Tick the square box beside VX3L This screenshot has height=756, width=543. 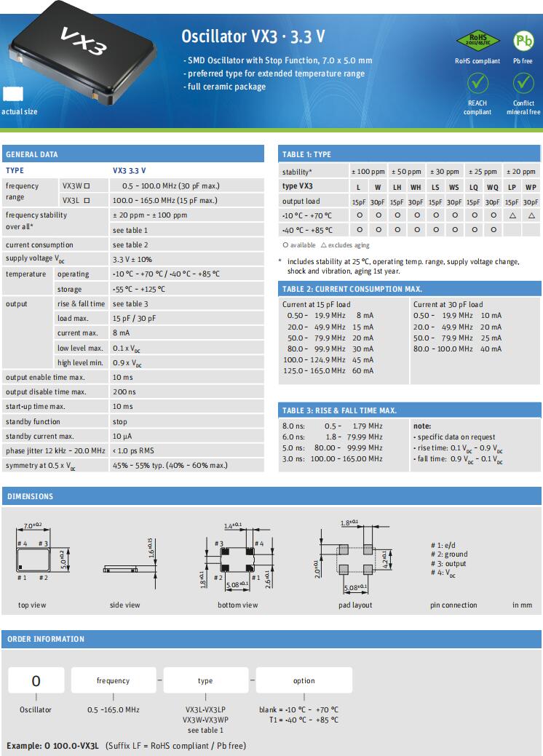point(87,200)
